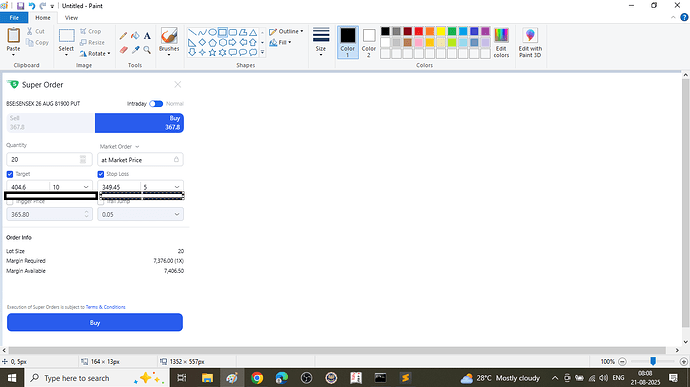This screenshot has width=690, height=387.
Task: Activate the Color 1 foreground box
Action: (348, 42)
